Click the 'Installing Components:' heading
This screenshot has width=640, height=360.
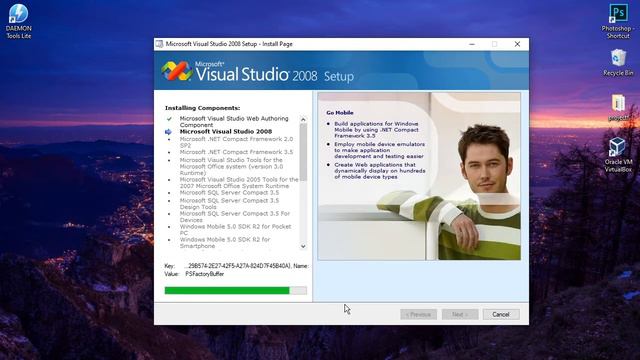tap(202, 108)
